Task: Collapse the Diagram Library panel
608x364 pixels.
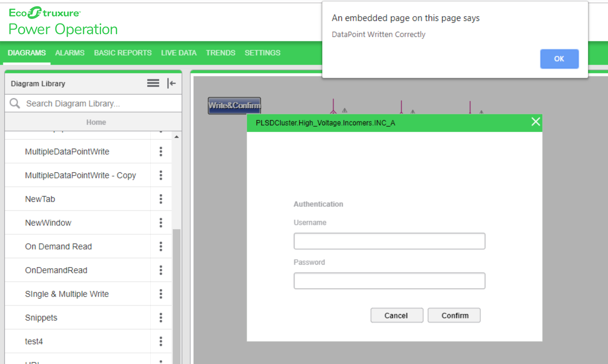Action: click(171, 84)
